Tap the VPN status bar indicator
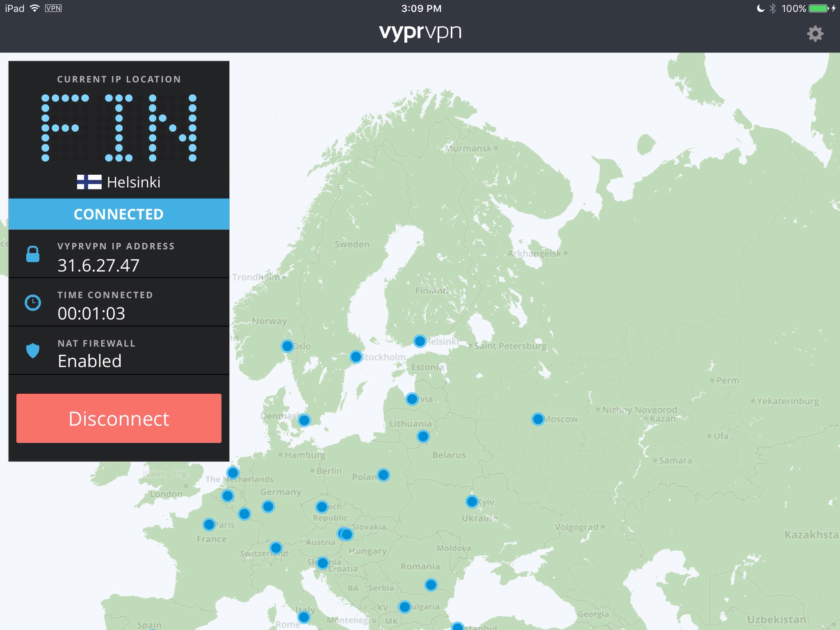This screenshot has width=840, height=630. coord(53,8)
